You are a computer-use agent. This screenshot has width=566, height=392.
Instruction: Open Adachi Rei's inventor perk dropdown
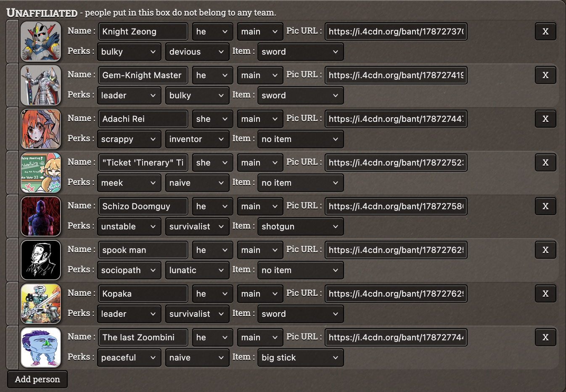click(197, 139)
